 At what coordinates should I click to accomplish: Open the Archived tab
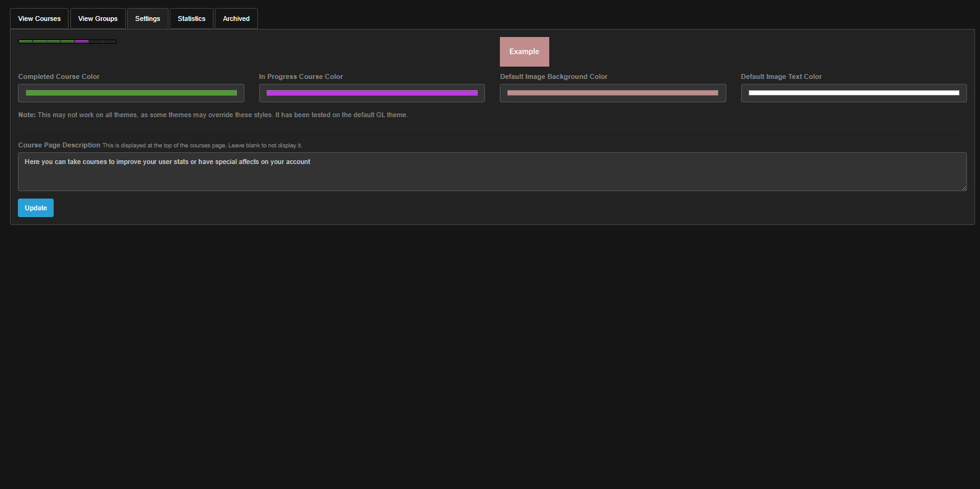click(236, 18)
